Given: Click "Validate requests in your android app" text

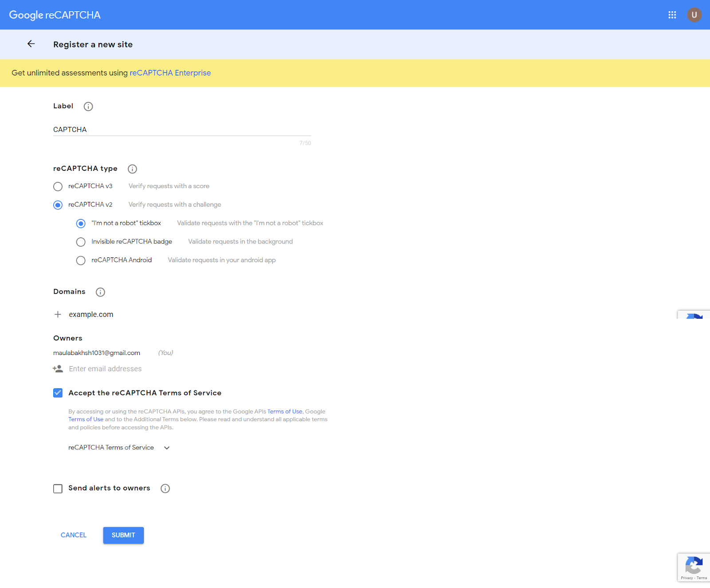Looking at the screenshot, I should 222,260.
